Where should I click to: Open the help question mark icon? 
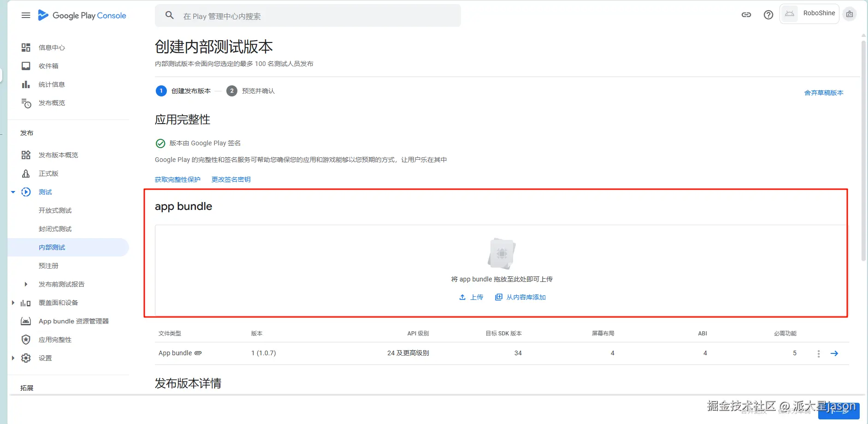point(768,15)
